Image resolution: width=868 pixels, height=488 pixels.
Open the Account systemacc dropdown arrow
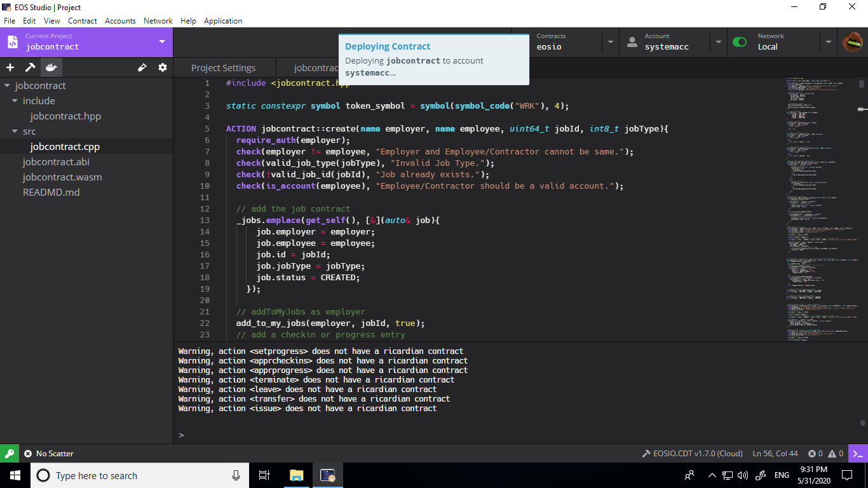coord(719,42)
